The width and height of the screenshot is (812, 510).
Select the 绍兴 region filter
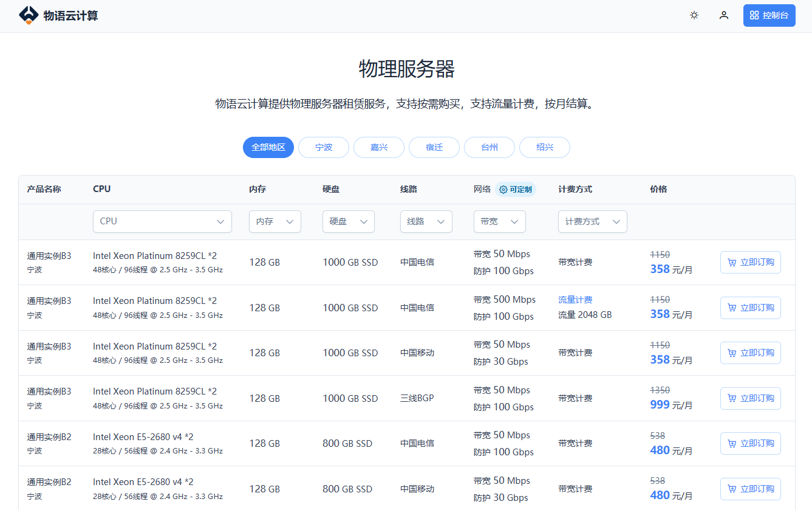(x=545, y=147)
